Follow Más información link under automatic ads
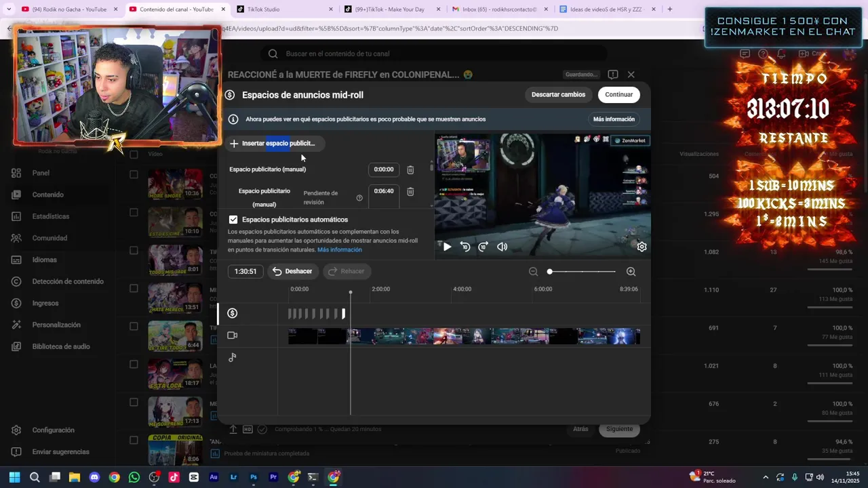The image size is (868, 488). (x=340, y=250)
